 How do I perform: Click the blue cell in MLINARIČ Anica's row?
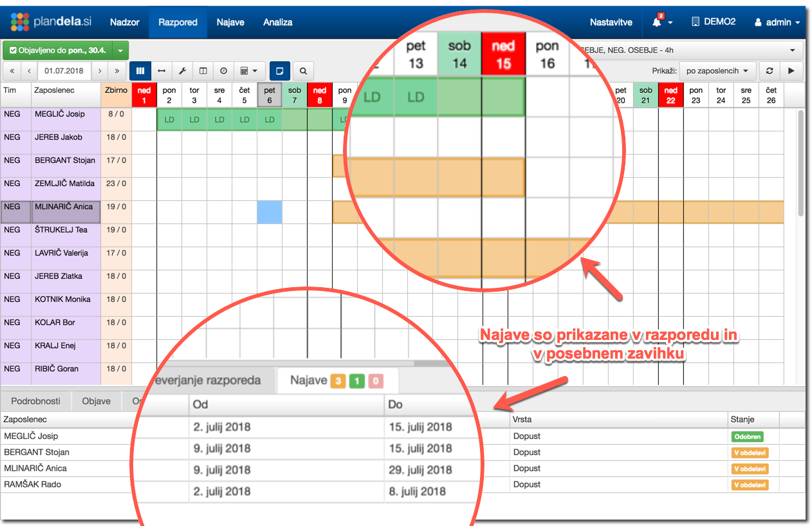[x=270, y=212]
